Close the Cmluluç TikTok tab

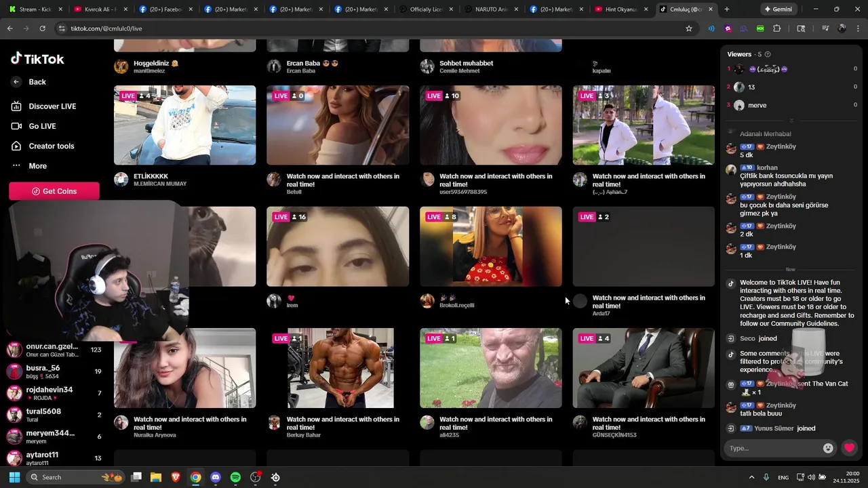(710, 9)
